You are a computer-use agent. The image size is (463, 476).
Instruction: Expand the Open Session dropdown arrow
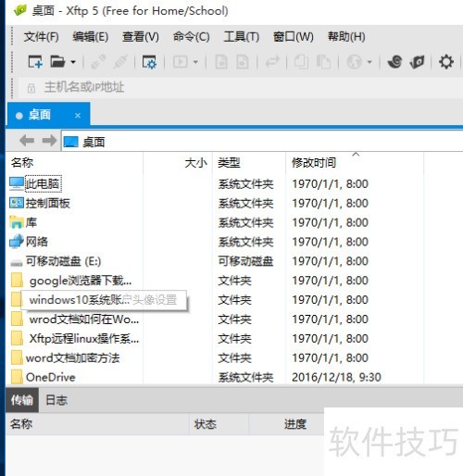click(73, 62)
